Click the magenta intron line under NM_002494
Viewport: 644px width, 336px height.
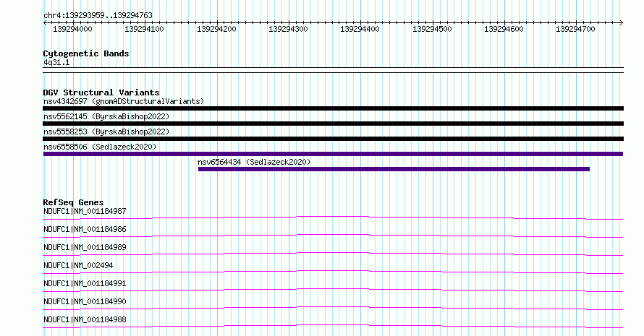[x=333, y=271]
